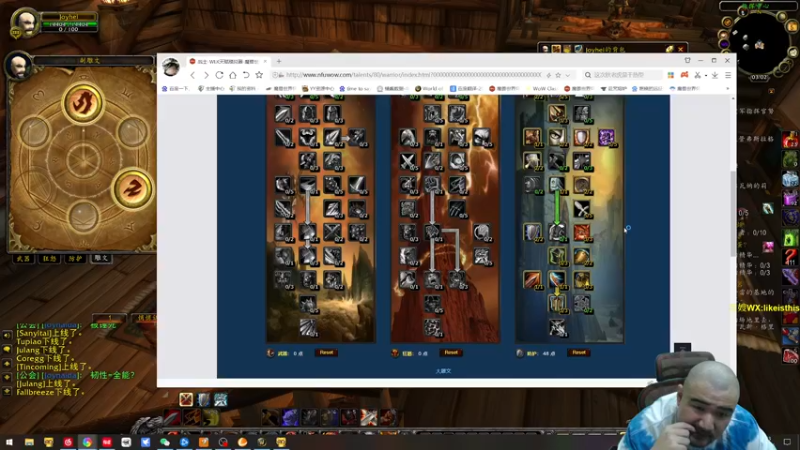Select the talent calculator browser tab

[228, 61]
